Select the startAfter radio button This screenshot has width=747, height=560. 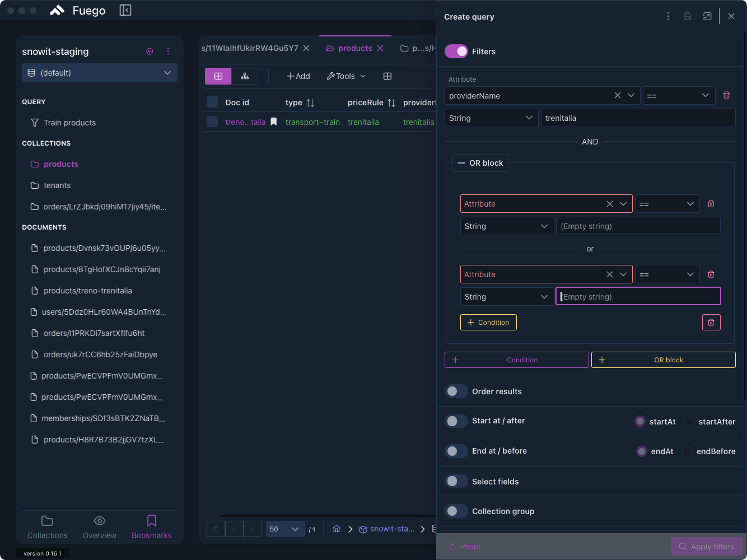coord(689,421)
